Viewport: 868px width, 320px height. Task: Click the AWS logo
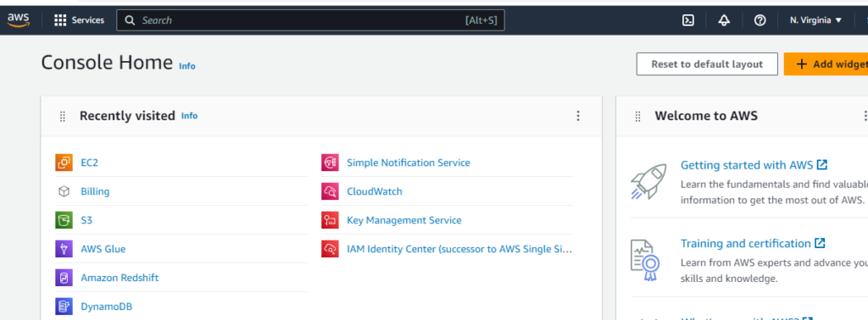pos(19,19)
